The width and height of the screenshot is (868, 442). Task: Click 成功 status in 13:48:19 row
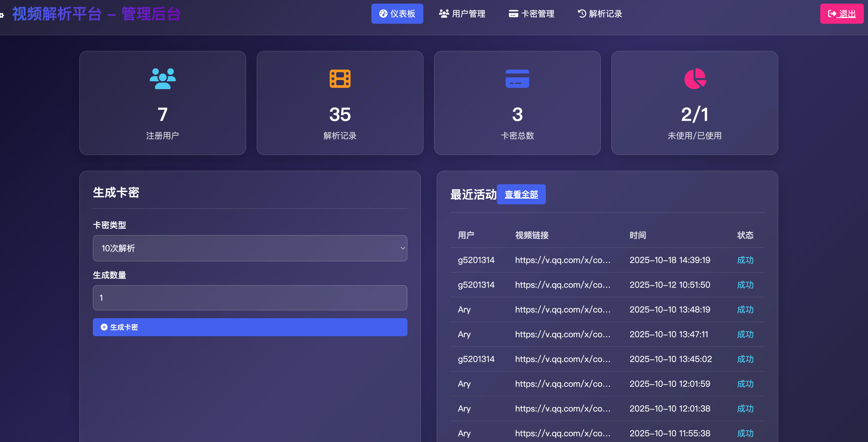745,309
